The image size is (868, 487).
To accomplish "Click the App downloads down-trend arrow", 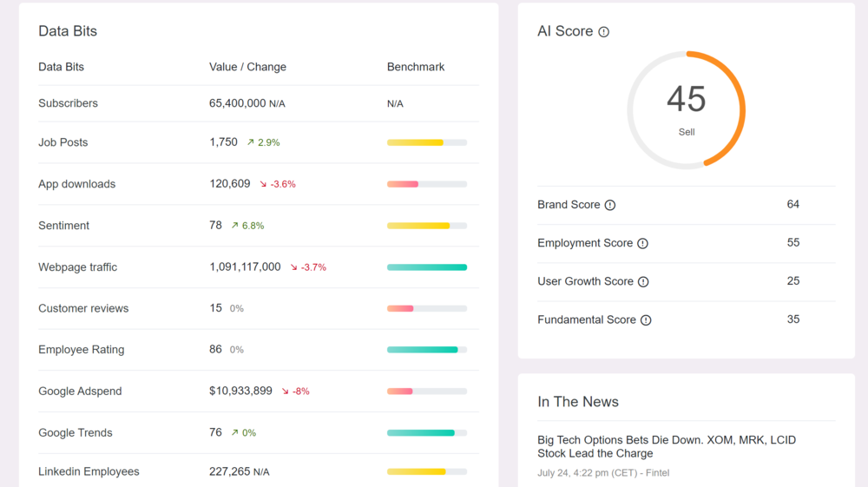I will [263, 184].
